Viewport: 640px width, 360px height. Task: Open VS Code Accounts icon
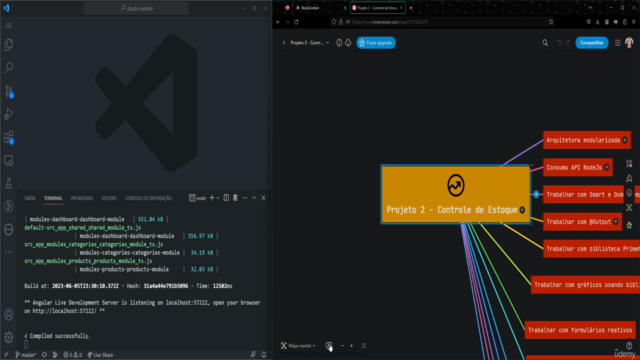pos(9,315)
